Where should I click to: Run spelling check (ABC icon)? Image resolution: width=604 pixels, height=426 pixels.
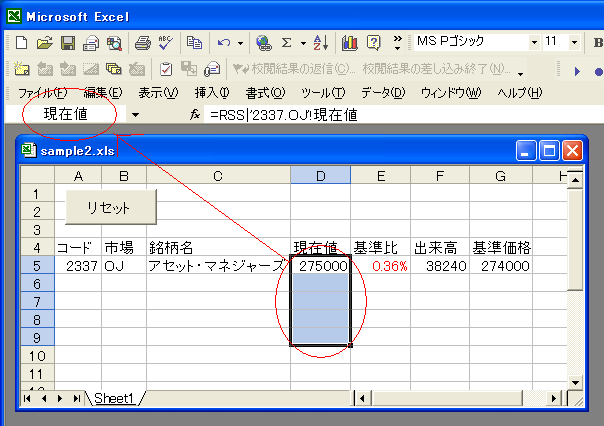[x=164, y=43]
